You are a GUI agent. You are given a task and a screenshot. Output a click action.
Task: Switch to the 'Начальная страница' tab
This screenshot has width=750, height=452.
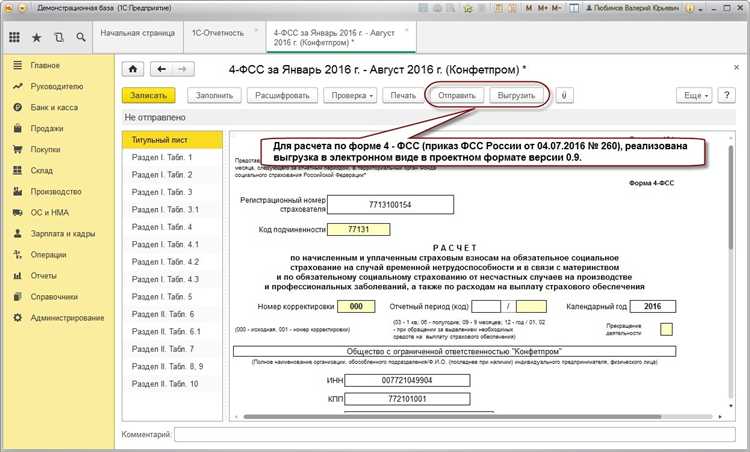pyautogui.click(x=136, y=32)
